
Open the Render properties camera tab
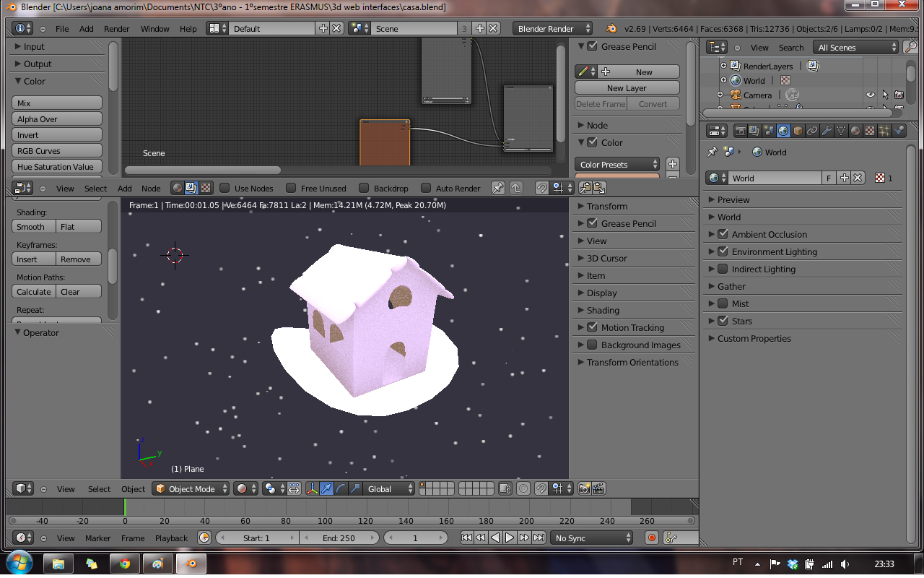click(740, 131)
